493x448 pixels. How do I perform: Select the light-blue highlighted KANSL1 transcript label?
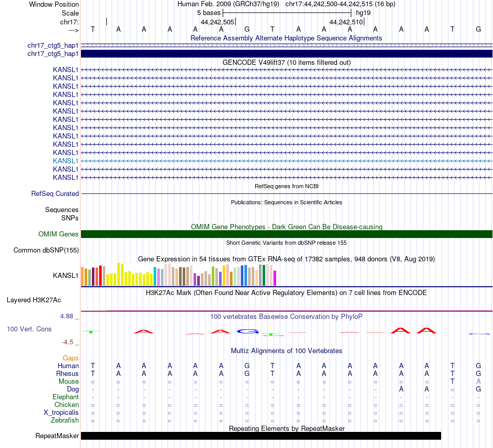point(65,161)
